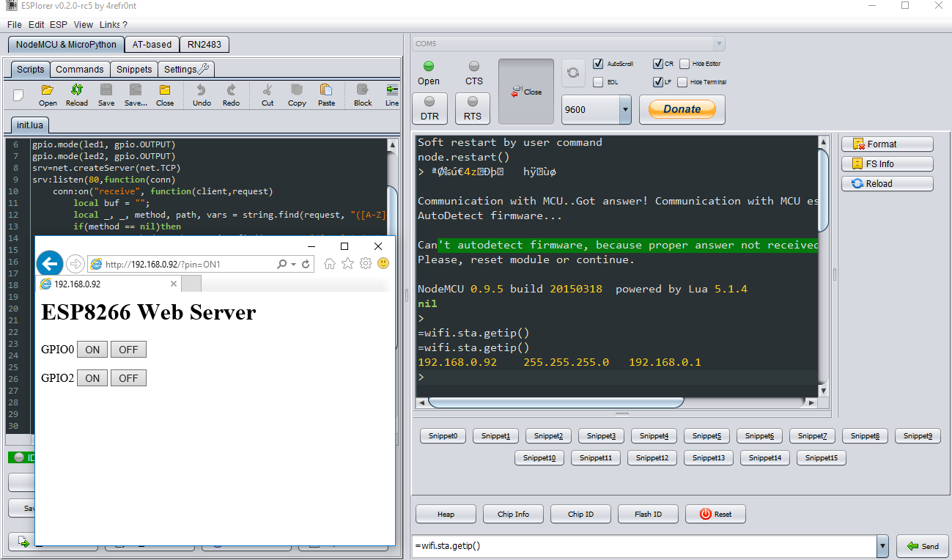952x560 pixels.
Task: Click the New file blank page icon
Action: pos(18,95)
